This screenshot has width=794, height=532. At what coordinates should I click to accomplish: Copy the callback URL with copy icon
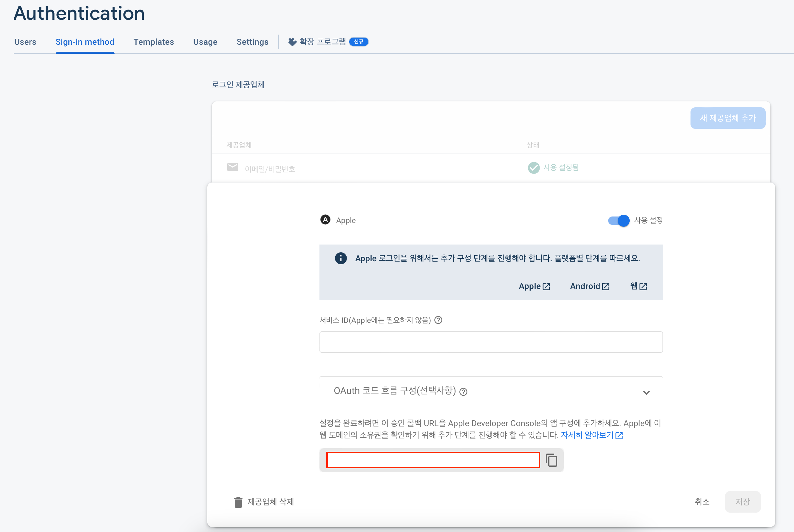[552, 460]
